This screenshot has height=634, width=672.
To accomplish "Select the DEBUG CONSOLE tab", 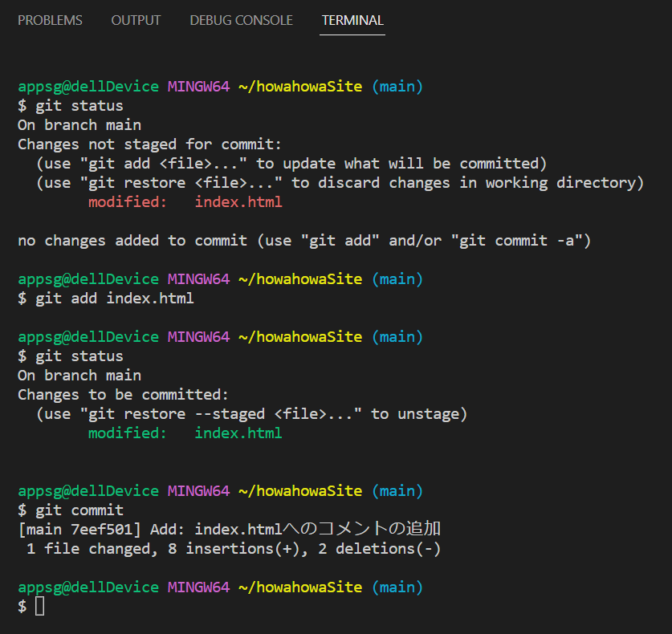I will point(240,21).
